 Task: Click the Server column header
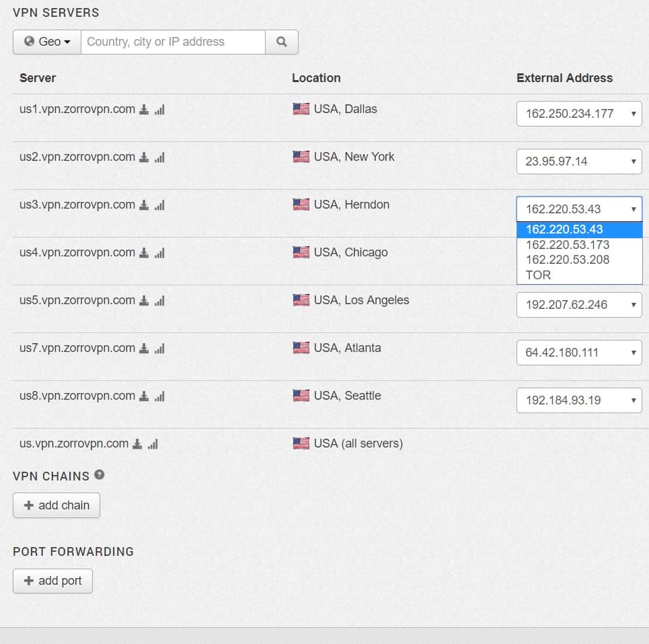[x=38, y=78]
